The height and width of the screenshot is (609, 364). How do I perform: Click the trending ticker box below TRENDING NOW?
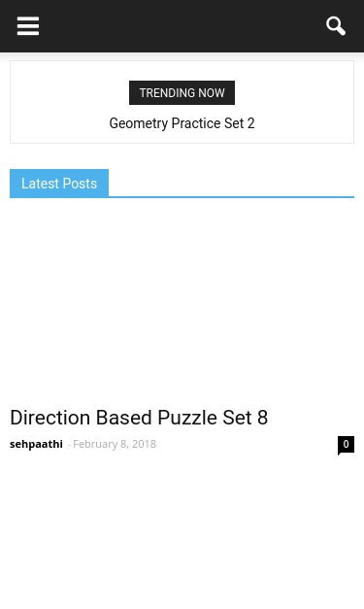click(182, 123)
